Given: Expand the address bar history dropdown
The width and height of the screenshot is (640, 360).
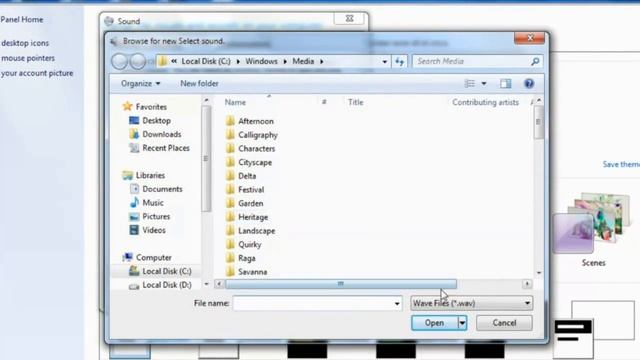Looking at the screenshot, I should coord(384,62).
